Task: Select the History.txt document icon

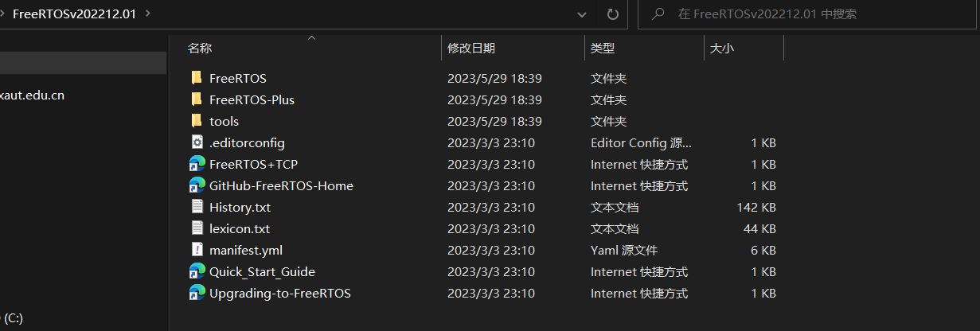Action: pos(197,207)
